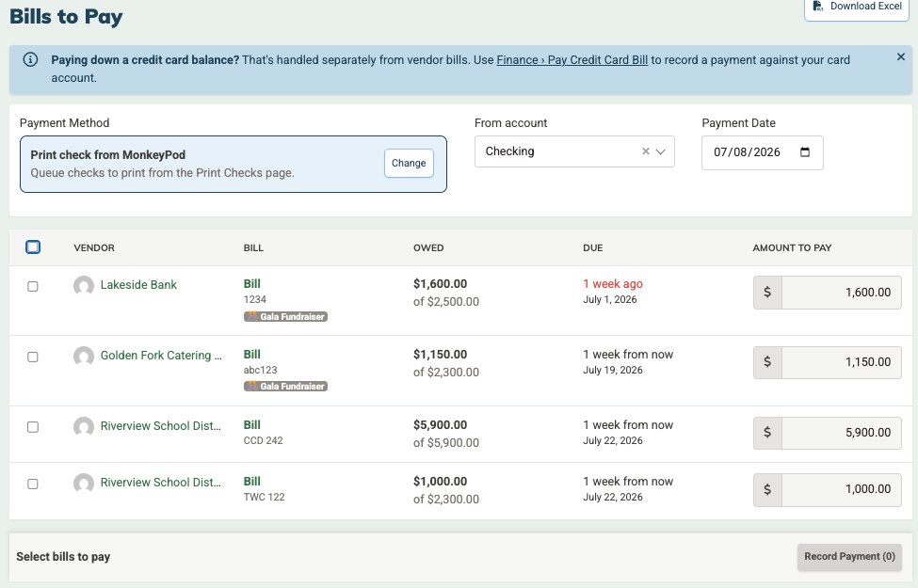Screen dimensions: 918x588
Task: Open the Riverview School District TWC 122 vendor link
Action: click(x=160, y=482)
